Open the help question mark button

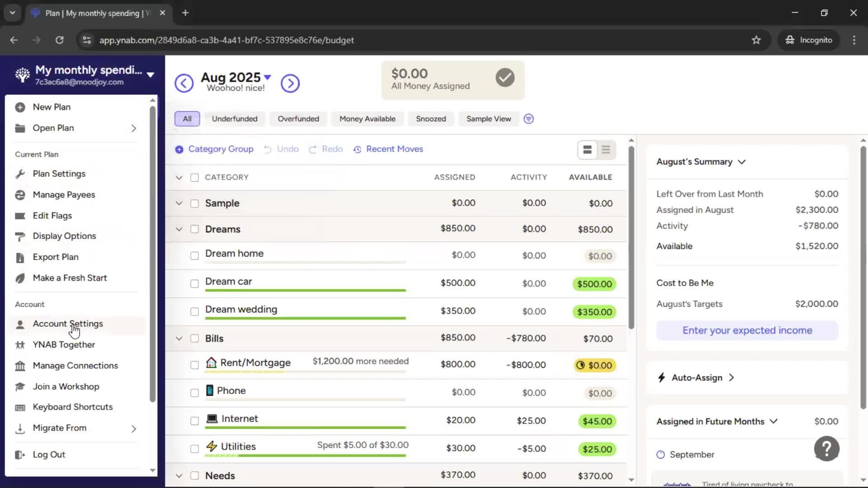coord(826,448)
